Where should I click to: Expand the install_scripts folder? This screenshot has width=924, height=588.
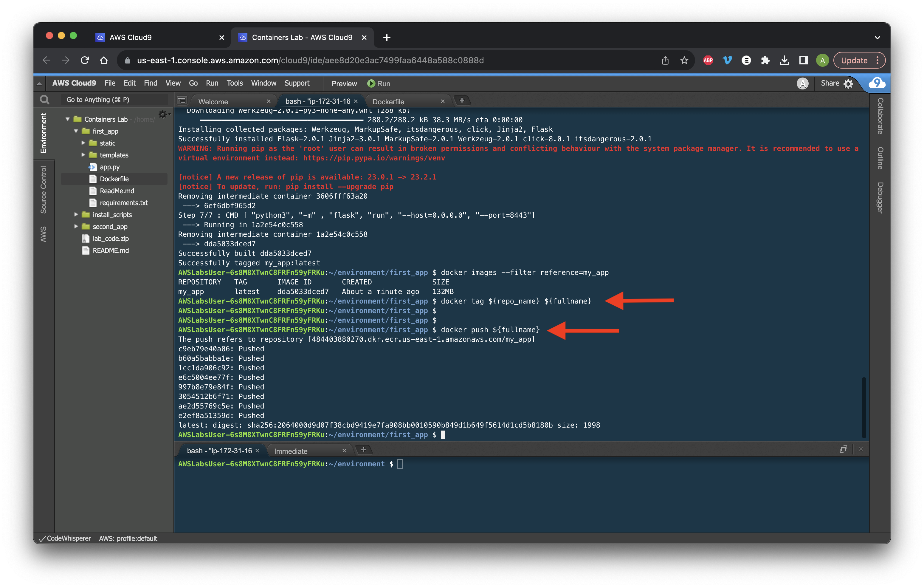click(x=76, y=214)
